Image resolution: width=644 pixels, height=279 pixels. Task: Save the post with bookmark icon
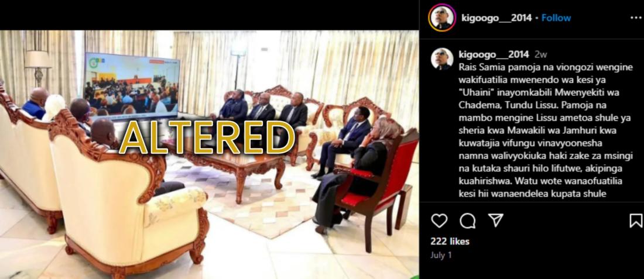(636, 221)
